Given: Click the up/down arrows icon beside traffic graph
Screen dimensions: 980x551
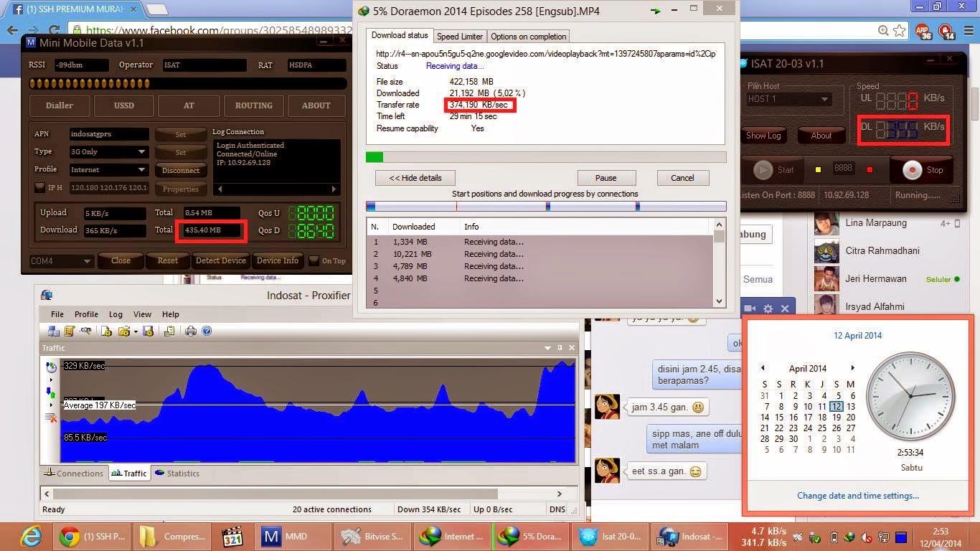Looking at the screenshot, I should (x=51, y=392).
